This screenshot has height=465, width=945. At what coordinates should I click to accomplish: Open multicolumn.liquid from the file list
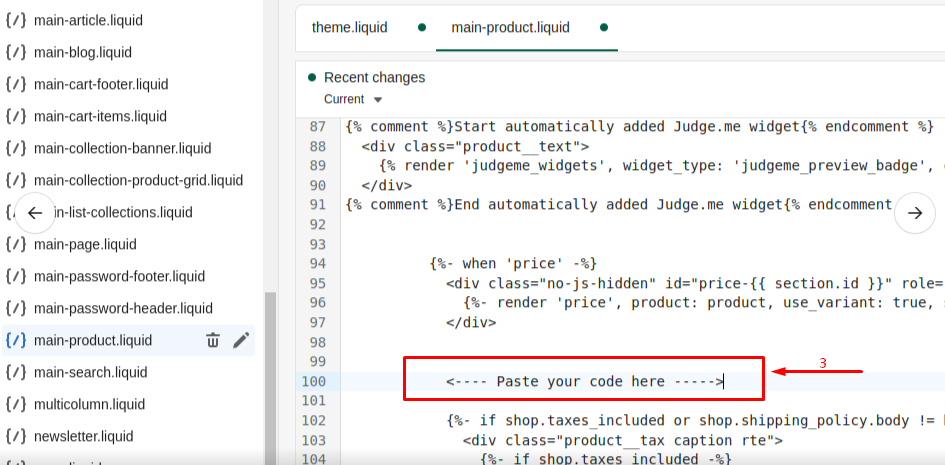90,404
